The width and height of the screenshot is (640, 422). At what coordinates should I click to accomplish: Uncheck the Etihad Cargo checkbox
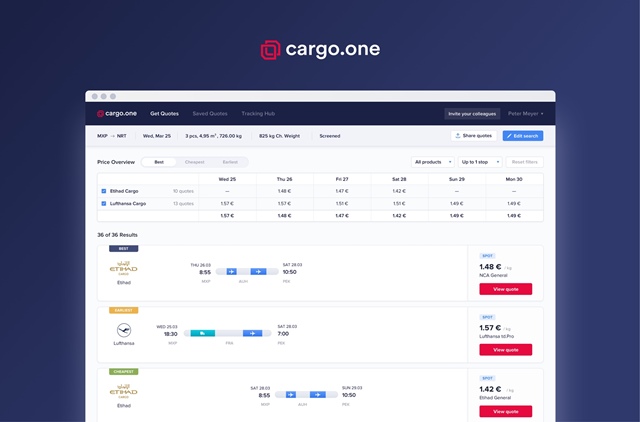click(x=104, y=190)
